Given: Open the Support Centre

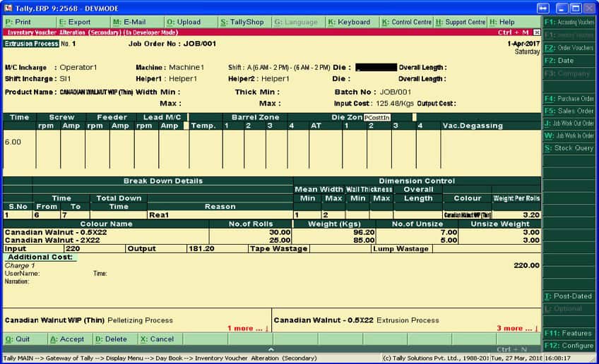Looking at the screenshot, I should pos(461,22).
